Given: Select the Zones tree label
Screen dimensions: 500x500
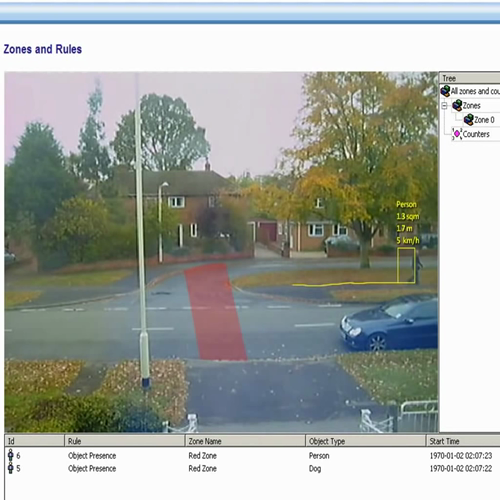Looking at the screenshot, I should (x=471, y=106).
